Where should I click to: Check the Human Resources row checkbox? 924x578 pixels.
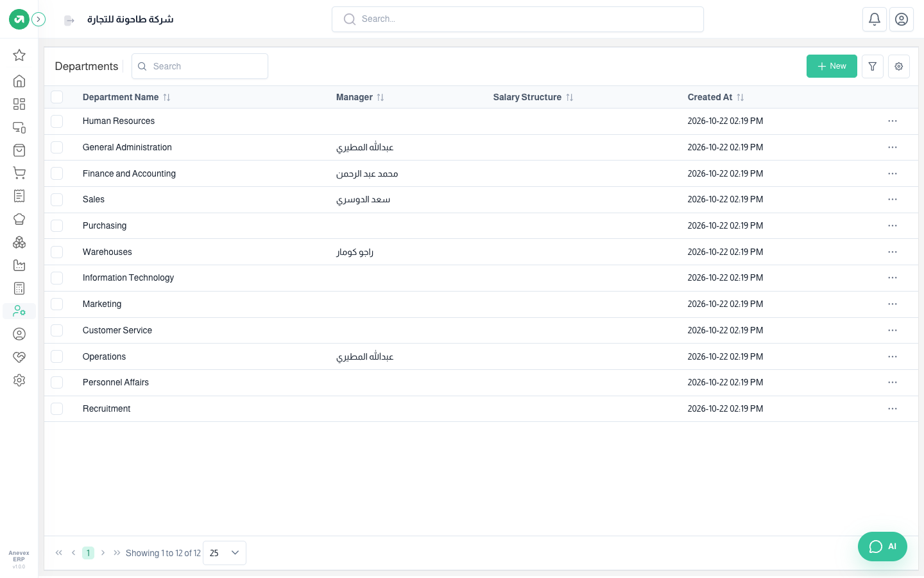pos(57,121)
